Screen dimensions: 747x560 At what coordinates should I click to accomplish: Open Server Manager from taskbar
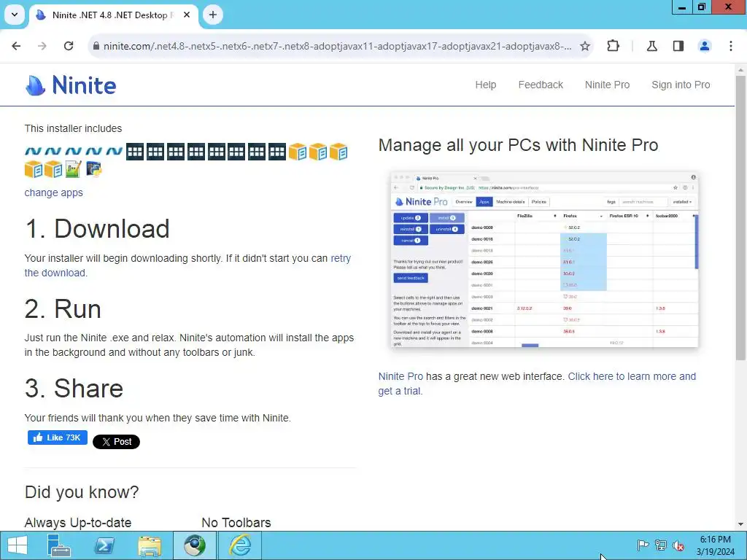[59, 545]
